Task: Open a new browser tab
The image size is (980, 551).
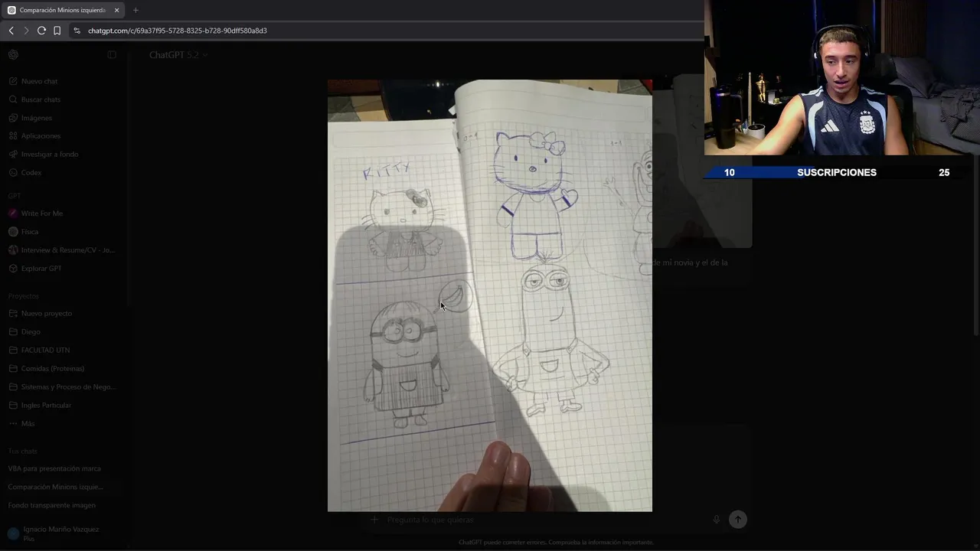Action: coord(136,10)
